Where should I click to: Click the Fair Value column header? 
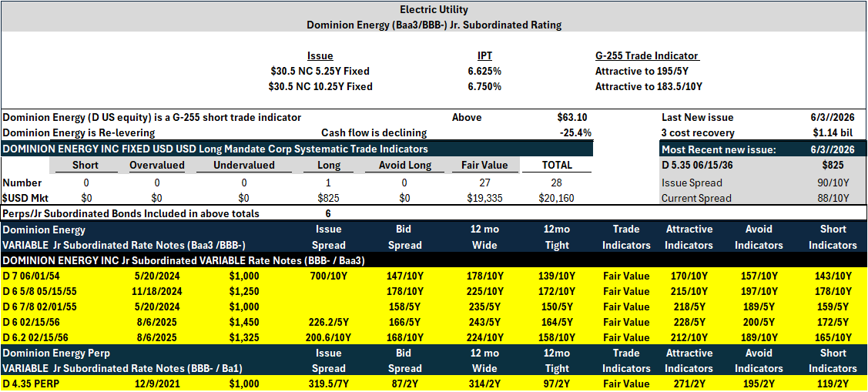tap(484, 165)
